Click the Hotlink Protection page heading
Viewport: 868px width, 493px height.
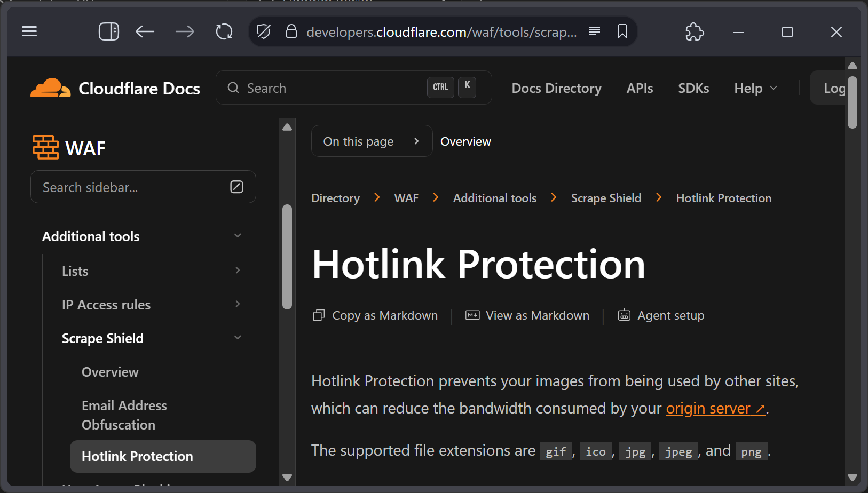pyautogui.click(x=479, y=264)
